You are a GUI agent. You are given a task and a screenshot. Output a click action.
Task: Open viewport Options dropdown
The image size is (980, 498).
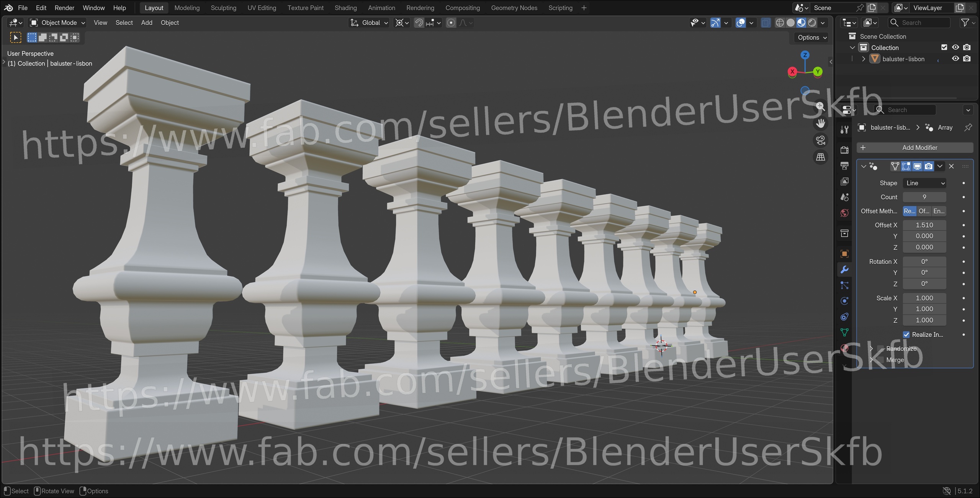tap(812, 38)
